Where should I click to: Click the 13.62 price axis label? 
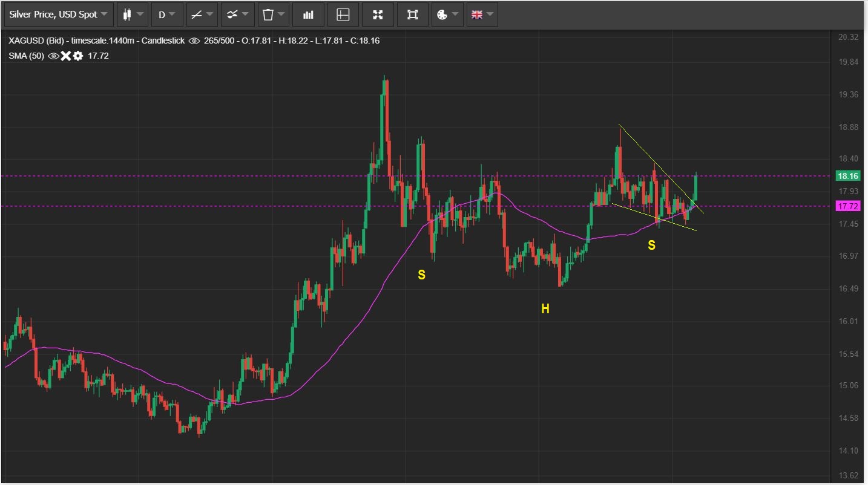pos(849,475)
